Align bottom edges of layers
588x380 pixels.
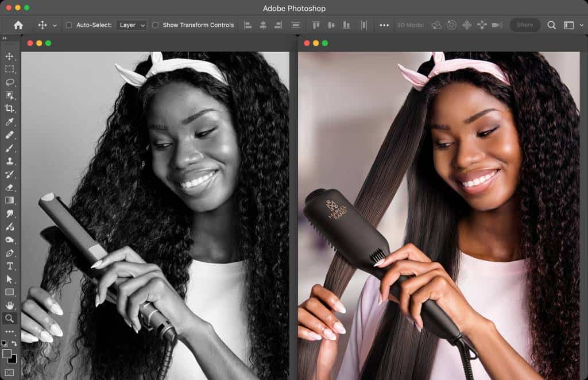346,25
